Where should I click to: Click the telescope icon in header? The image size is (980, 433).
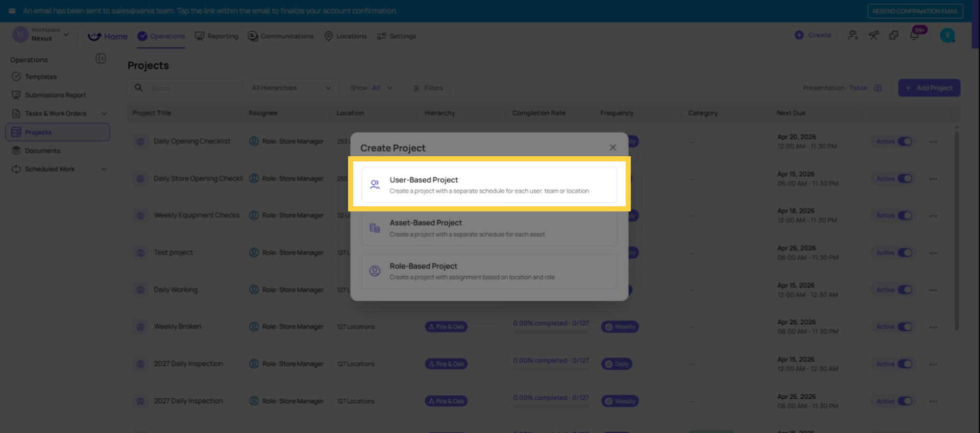tap(874, 35)
